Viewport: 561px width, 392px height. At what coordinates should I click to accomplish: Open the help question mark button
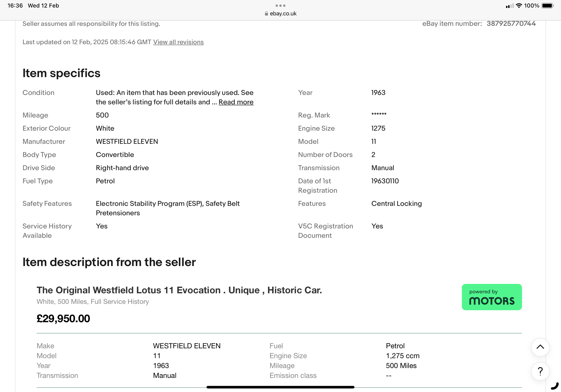tap(540, 371)
